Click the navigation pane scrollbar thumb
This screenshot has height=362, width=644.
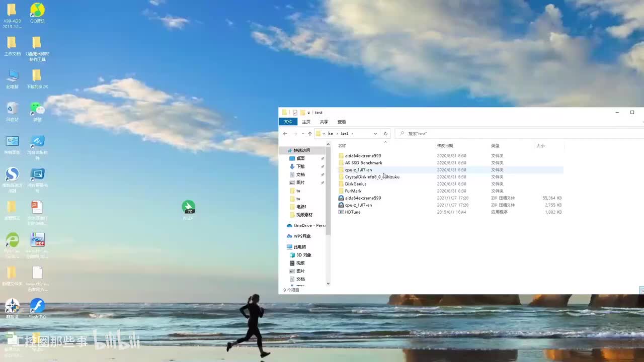tap(329, 191)
